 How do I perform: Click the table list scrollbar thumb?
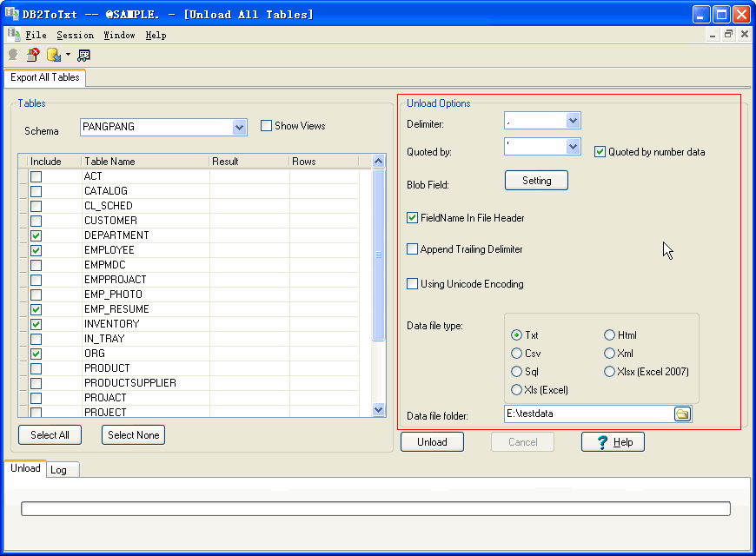(379, 255)
